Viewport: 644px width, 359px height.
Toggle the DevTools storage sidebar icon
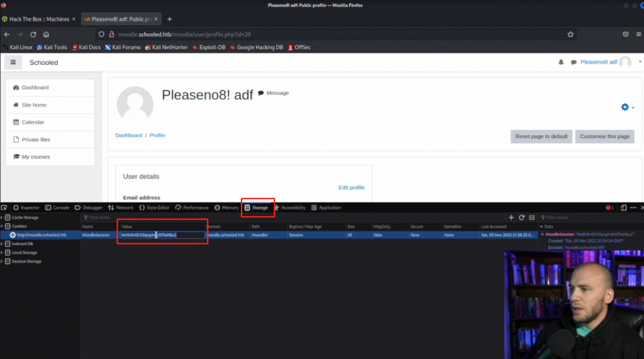532,218
